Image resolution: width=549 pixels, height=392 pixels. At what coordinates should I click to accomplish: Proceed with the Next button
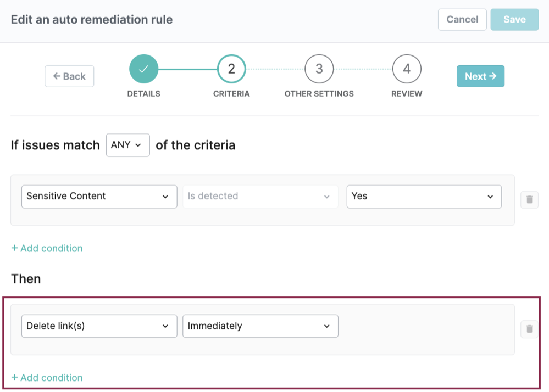tap(480, 76)
